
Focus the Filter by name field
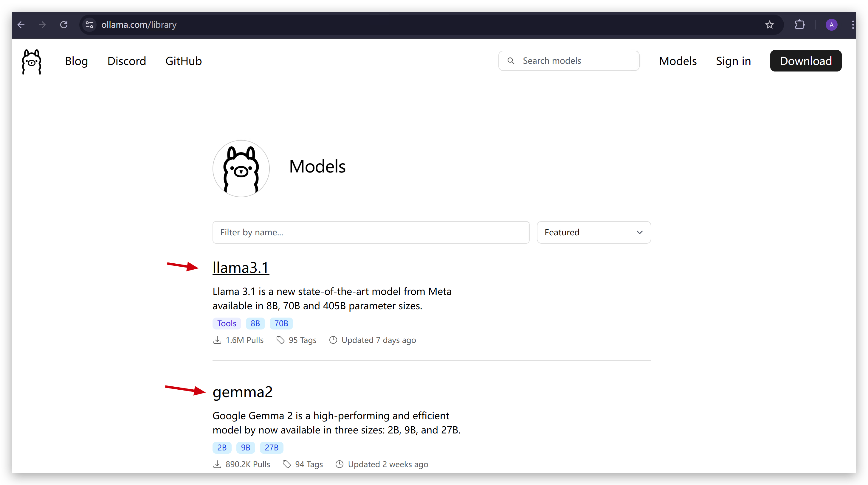tap(371, 232)
